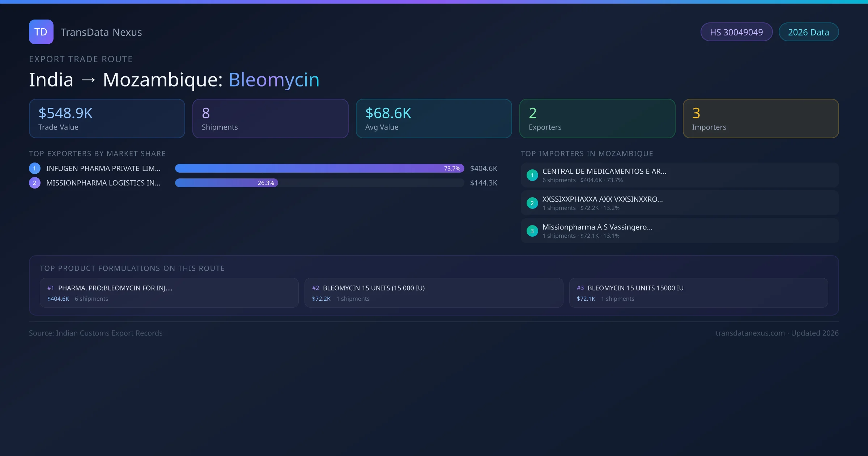Click the green rank 3 importer badge
The height and width of the screenshot is (456, 868).
coord(532,231)
